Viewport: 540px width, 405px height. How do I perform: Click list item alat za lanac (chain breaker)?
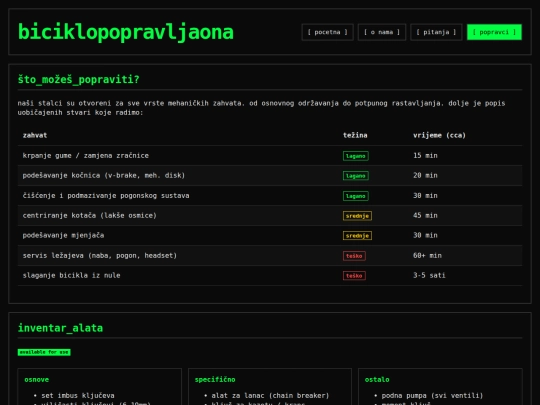pyautogui.click(x=270, y=396)
